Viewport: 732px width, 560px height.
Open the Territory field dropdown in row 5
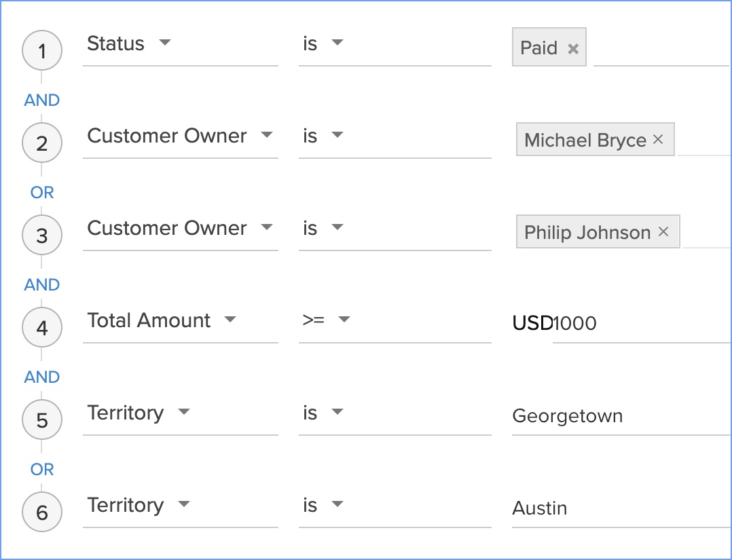coord(183,412)
